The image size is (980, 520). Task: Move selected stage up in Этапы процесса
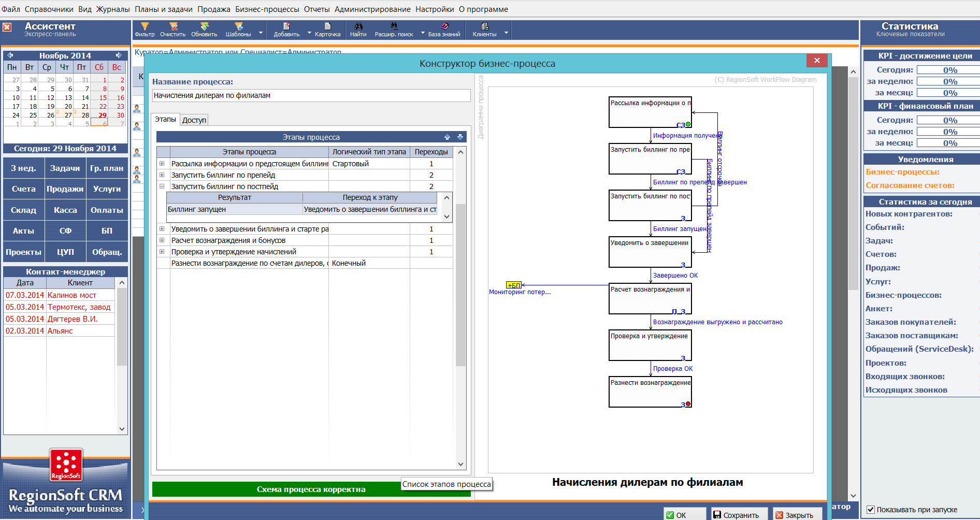(447, 137)
